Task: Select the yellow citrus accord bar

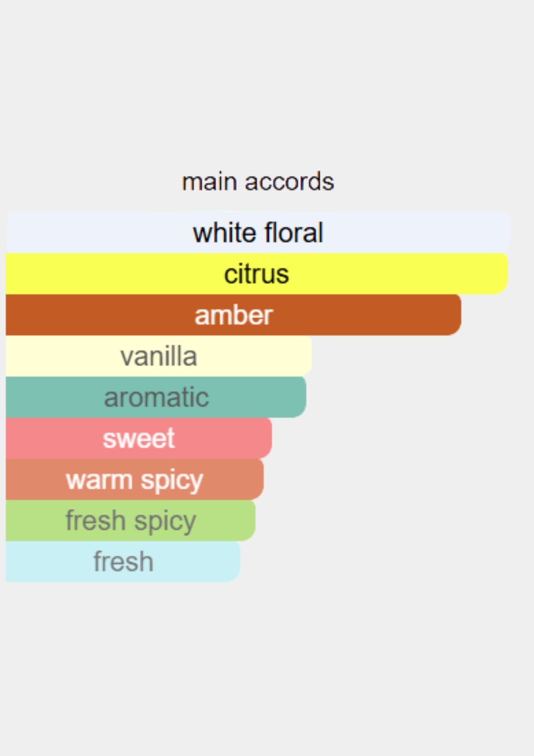Action: click(x=257, y=273)
